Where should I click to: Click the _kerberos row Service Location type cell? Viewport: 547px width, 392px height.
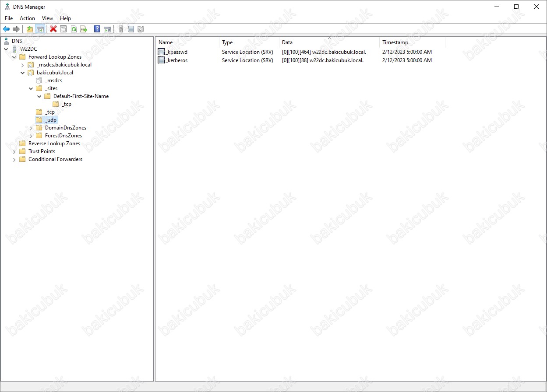click(x=247, y=60)
